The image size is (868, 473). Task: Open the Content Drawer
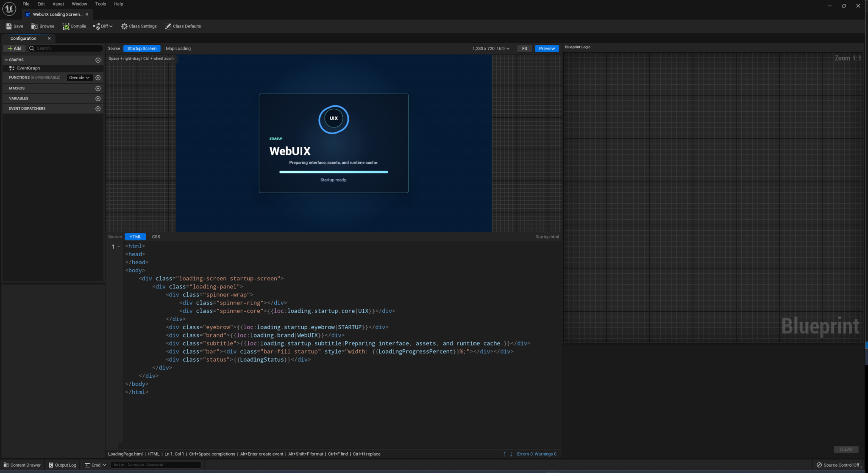[22, 465]
